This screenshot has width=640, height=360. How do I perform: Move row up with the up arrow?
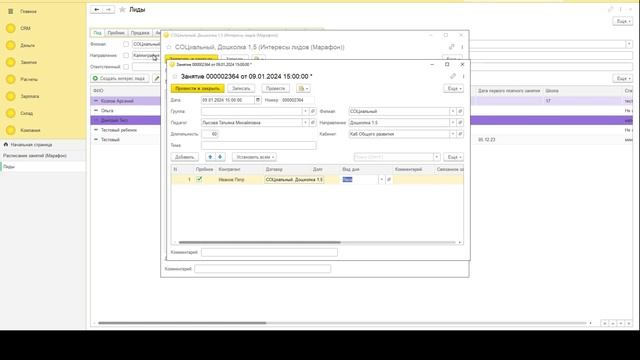point(210,157)
